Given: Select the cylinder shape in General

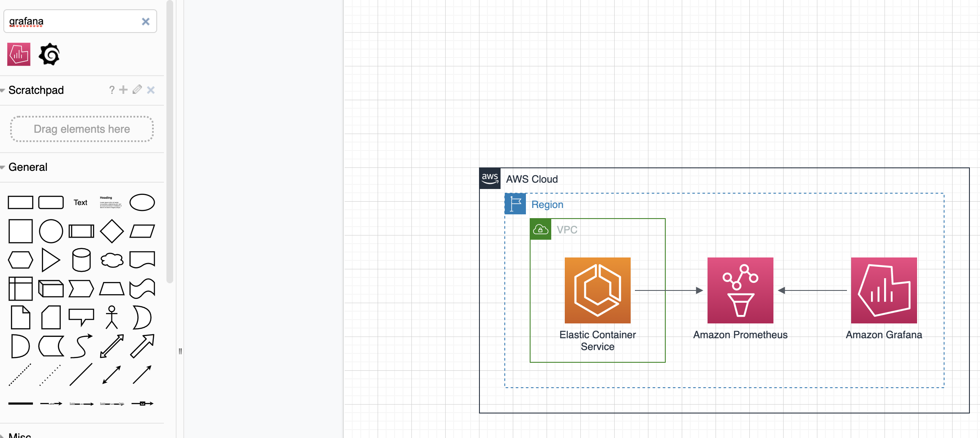Looking at the screenshot, I should [81, 260].
